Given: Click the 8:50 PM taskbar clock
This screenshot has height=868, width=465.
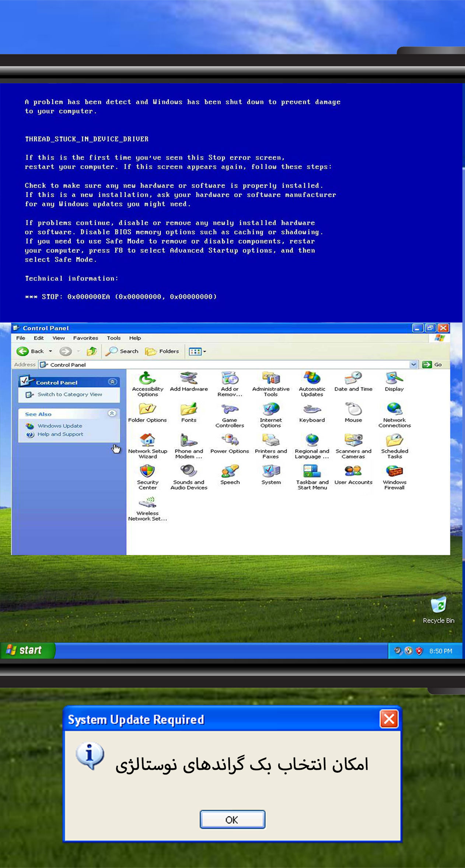Looking at the screenshot, I should (x=441, y=651).
